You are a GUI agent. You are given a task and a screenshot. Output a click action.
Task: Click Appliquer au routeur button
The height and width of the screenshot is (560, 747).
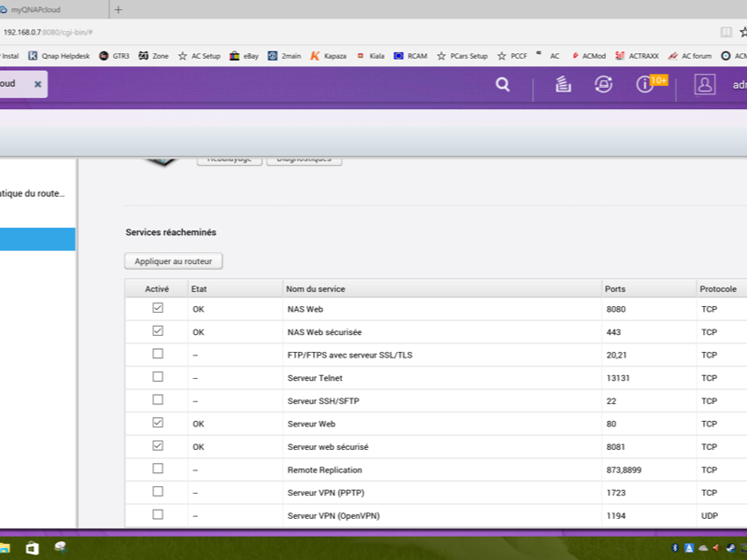[174, 261]
